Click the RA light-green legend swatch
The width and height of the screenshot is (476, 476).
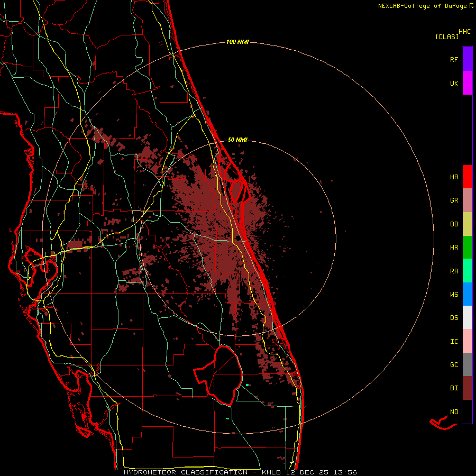pyautogui.click(x=467, y=271)
